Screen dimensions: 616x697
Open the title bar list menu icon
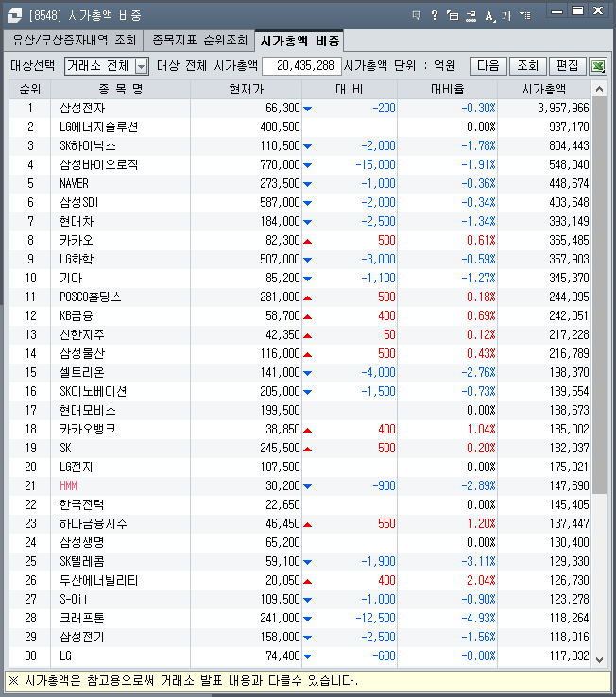[525, 15]
